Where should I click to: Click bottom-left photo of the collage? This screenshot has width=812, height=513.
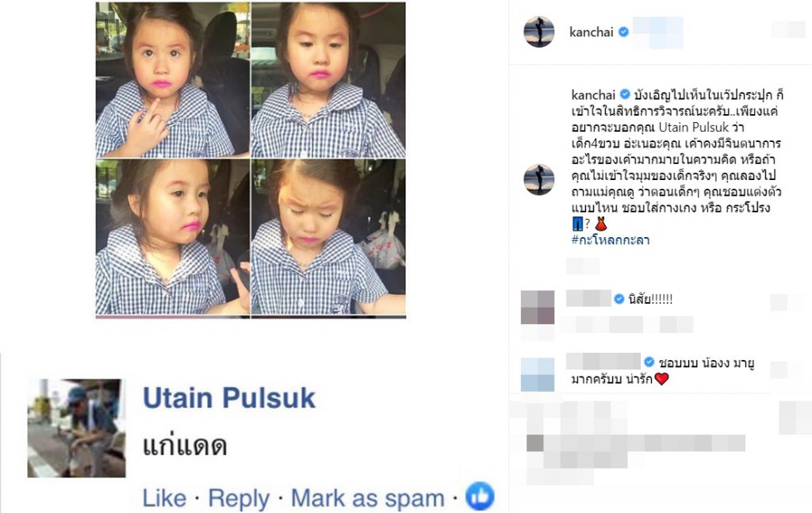coord(172,236)
